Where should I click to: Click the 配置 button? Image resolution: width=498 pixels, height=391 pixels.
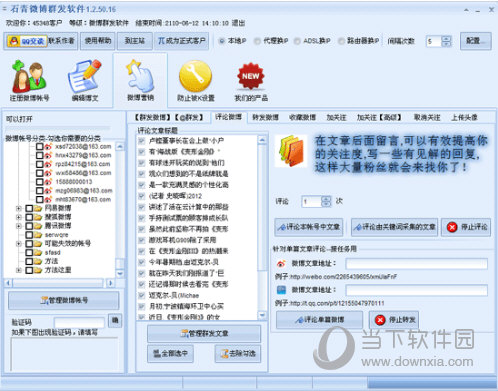(x=476, y=41)
